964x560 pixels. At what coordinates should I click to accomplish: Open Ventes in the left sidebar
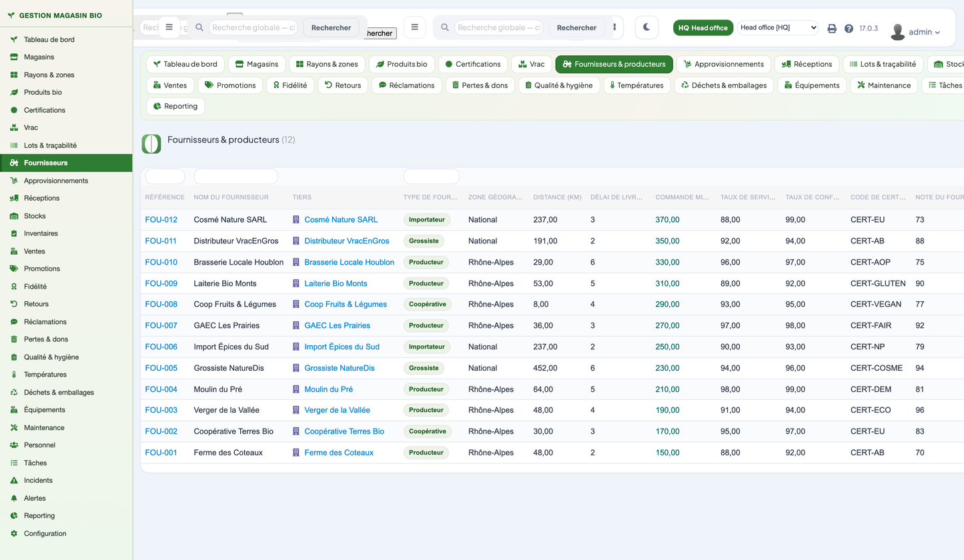pyautogui.click(x=66, y=251)
